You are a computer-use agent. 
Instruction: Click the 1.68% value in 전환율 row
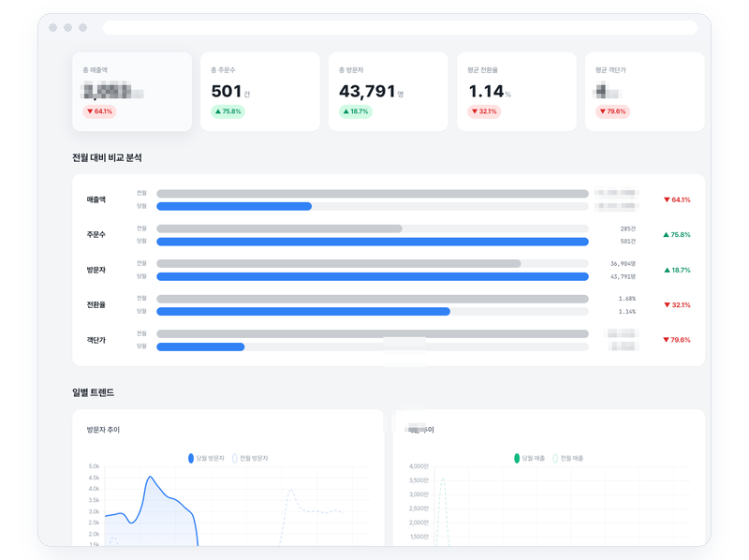click(627, 299)
